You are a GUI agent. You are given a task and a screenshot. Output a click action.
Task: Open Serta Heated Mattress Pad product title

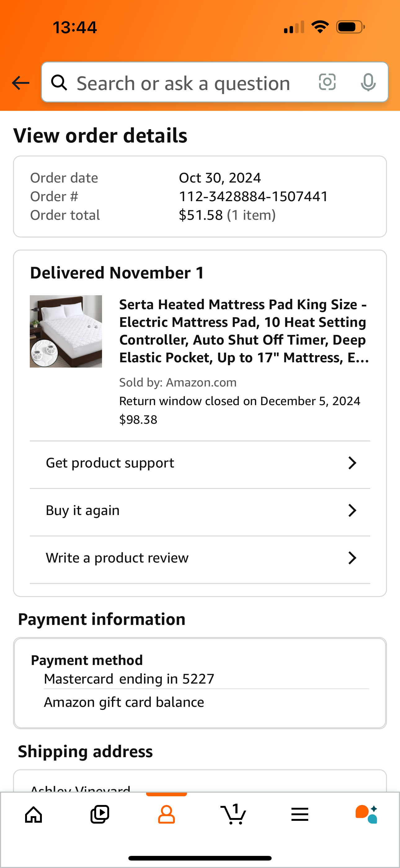pyautogui.click(x=244, y=331)
